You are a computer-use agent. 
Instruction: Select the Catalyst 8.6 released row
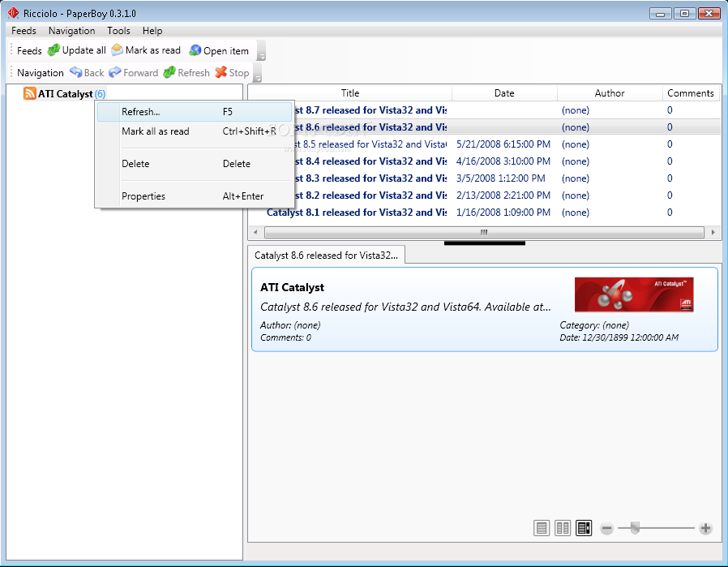[x=484, y=127]
